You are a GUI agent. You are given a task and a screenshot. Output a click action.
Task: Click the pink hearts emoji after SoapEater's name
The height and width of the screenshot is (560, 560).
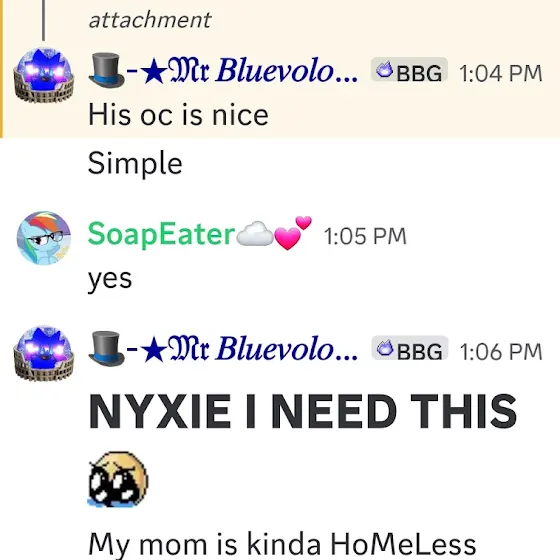(x=294, y=233)
